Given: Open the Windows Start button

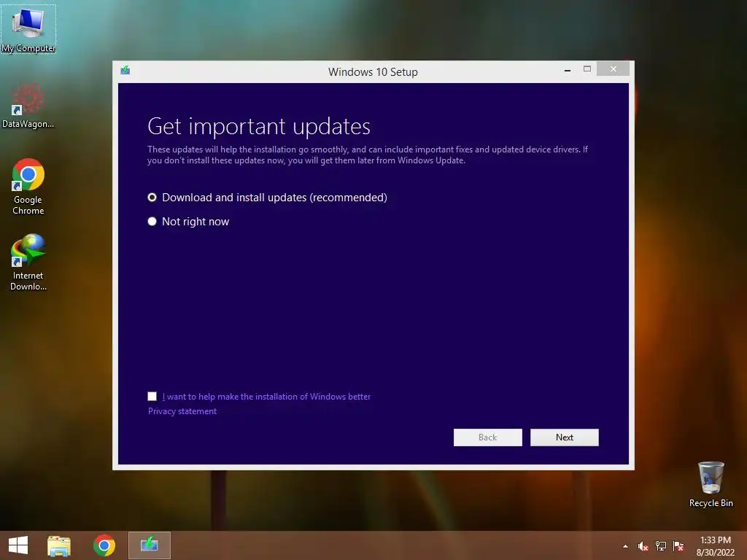Looking at the screenshot, I should coord(18,545).
